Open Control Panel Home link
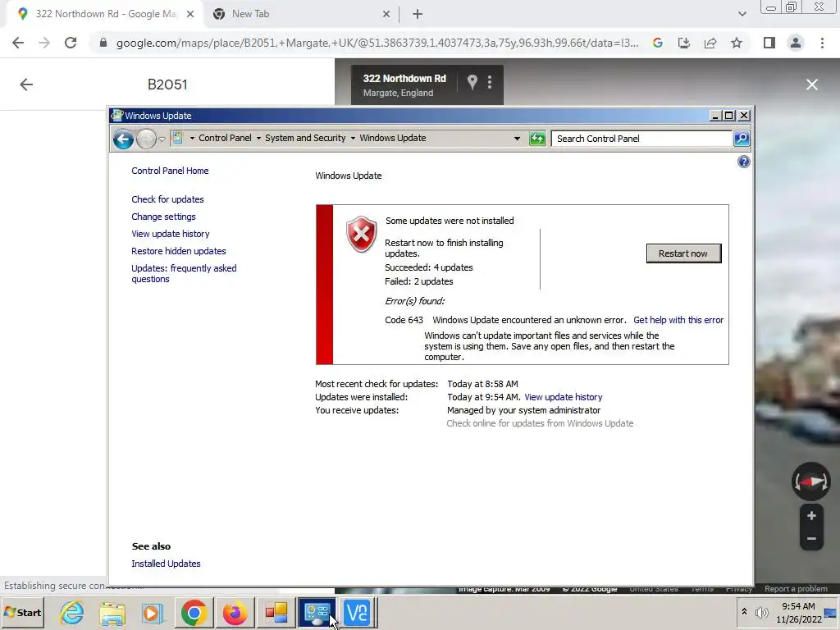 (x=170, y=171)
